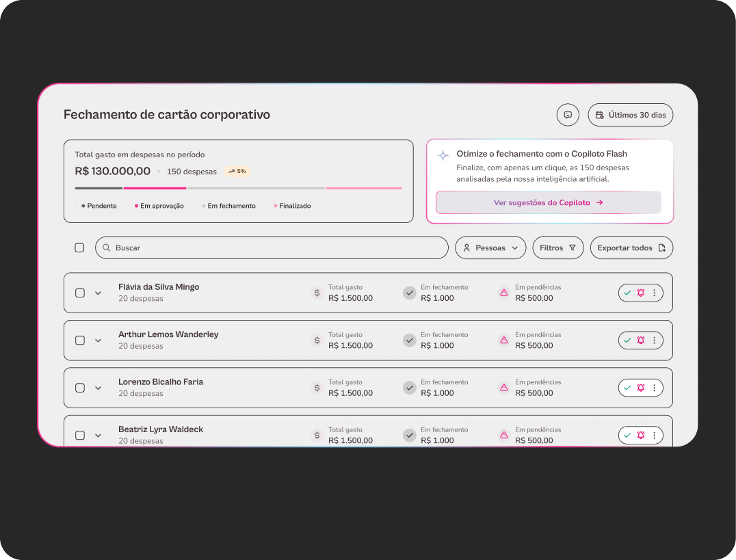The height and width of the screenshot is (560, 736).
Task: Click the green check icon on Flávia's row
Action: (x=627, y=292)
